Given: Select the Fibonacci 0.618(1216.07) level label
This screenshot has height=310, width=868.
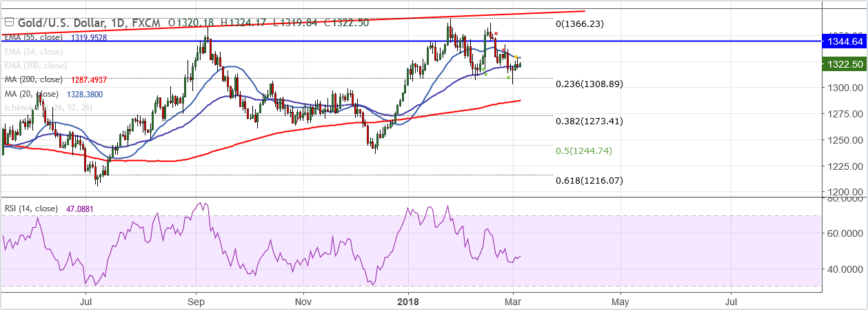Looking at the screenshot, I should click(x=589, y=180).
